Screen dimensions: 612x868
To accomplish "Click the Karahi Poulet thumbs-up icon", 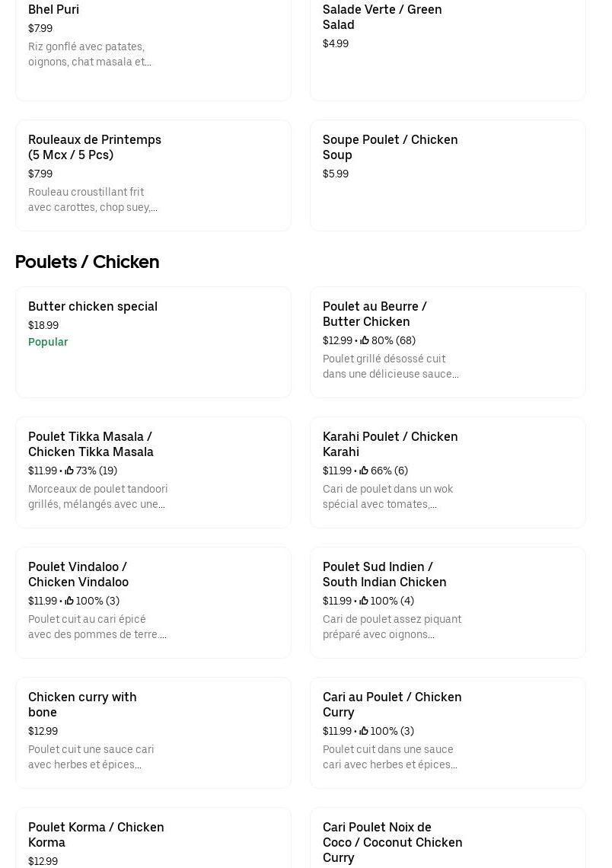I will (364, 471).
